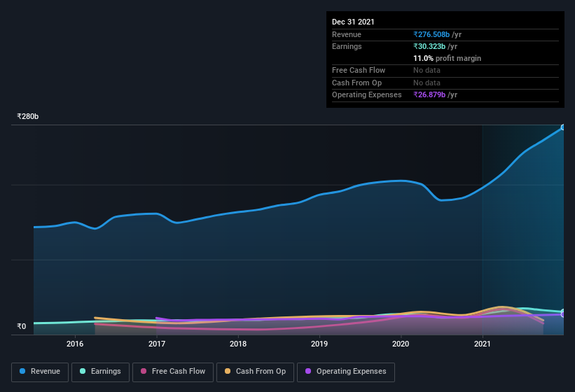
Task: Toggle the Revenue series legend button
Action: click(x=40, y=372)
